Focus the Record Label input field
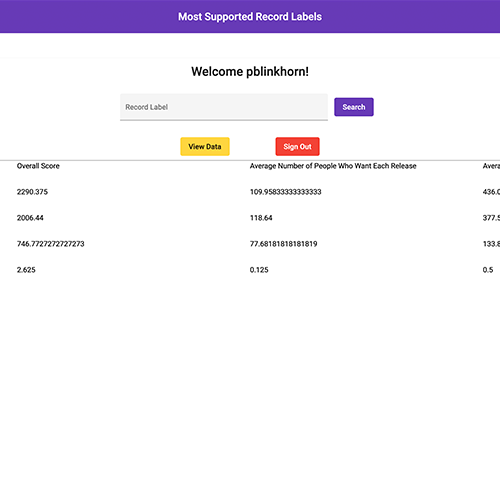500x500 pixels. pos(224,107)
